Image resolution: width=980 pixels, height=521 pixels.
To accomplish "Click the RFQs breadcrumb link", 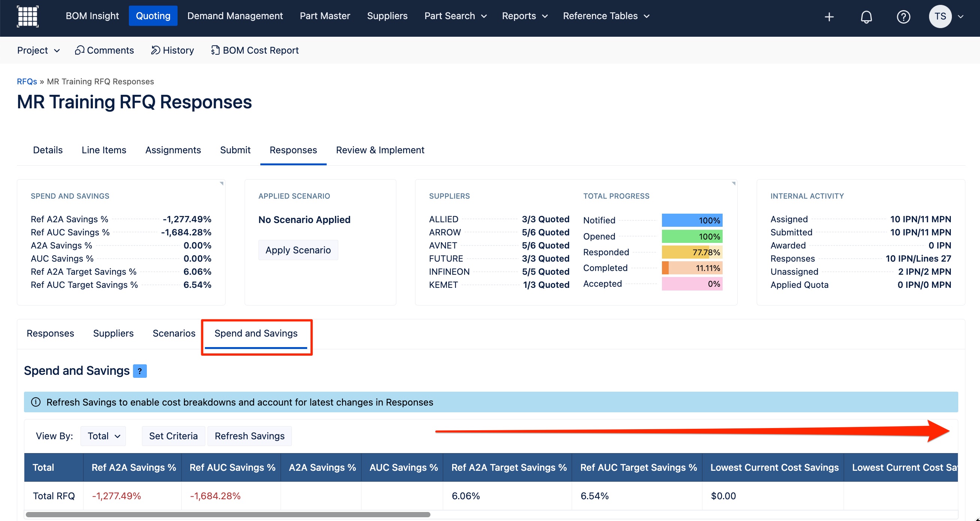I will point(27,81).
